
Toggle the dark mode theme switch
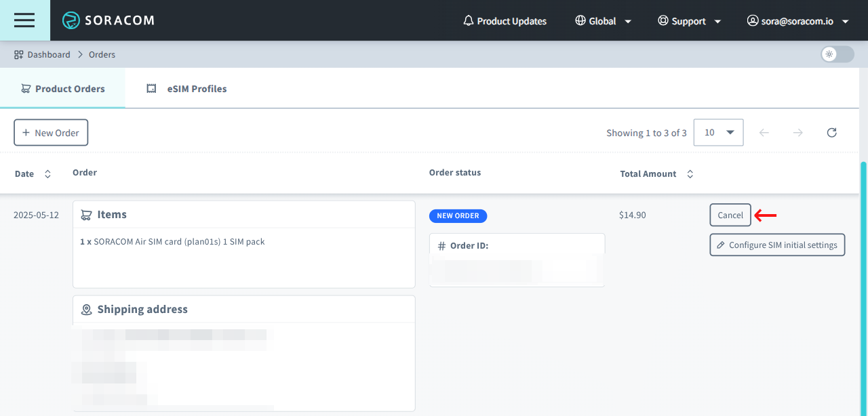[837, 54]
